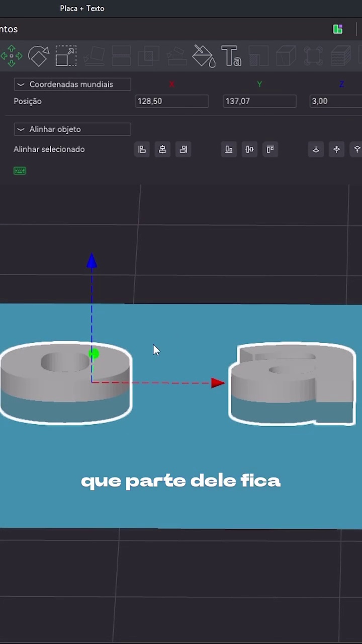Open the Text (Ta) tool
The width and height of the screenshot is (362, 644).
click(x=231, y=56)
